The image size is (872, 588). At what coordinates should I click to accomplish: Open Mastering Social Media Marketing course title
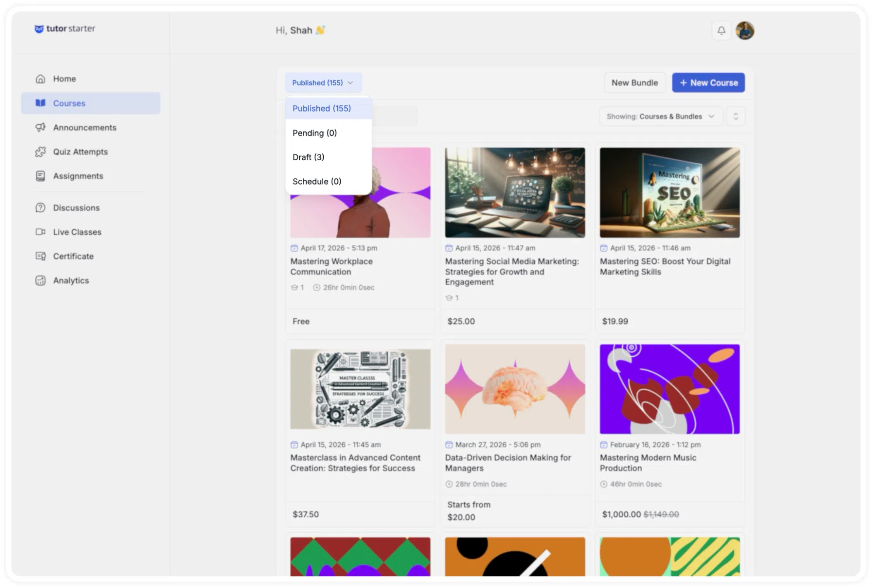click(x=512, y=271)
